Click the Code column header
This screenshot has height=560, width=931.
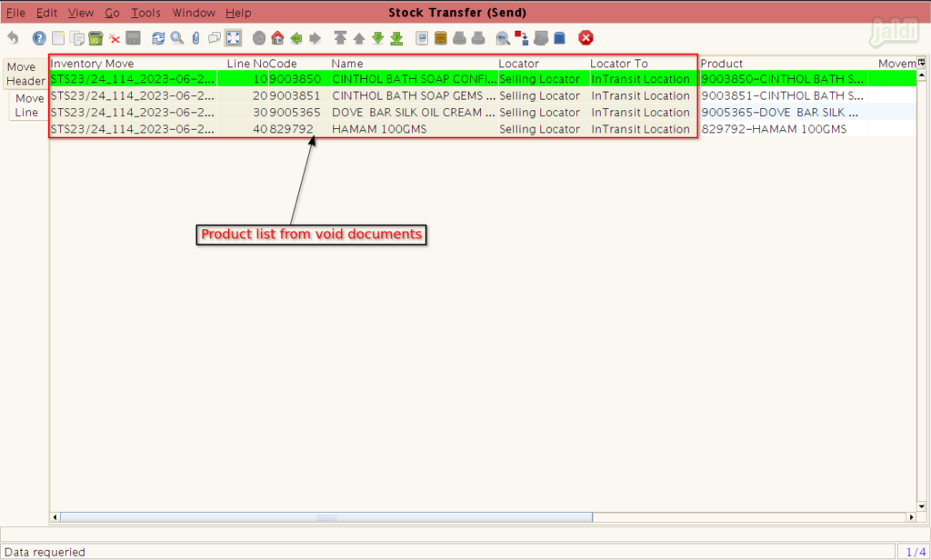[299, 64]
